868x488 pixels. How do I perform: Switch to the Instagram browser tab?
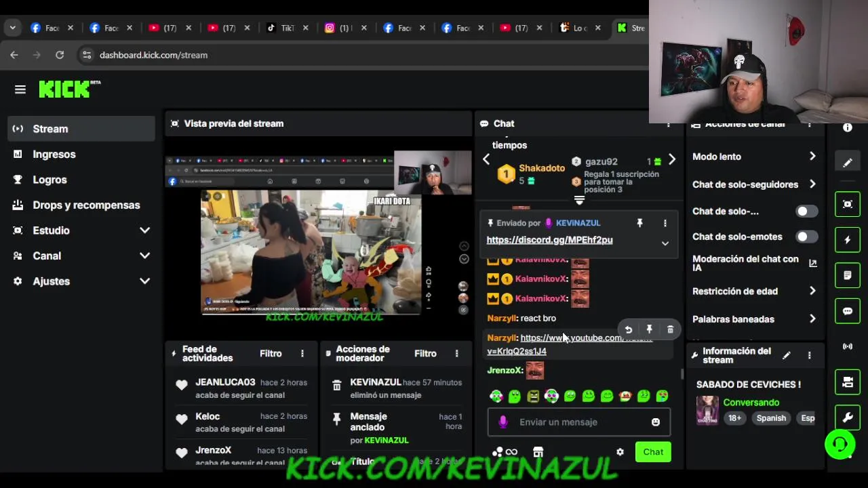346,28
